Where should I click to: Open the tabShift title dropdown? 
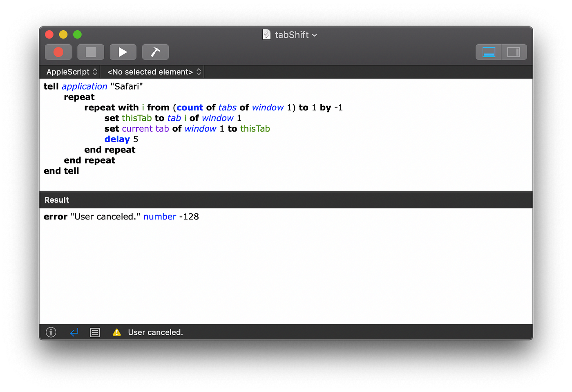296,35
